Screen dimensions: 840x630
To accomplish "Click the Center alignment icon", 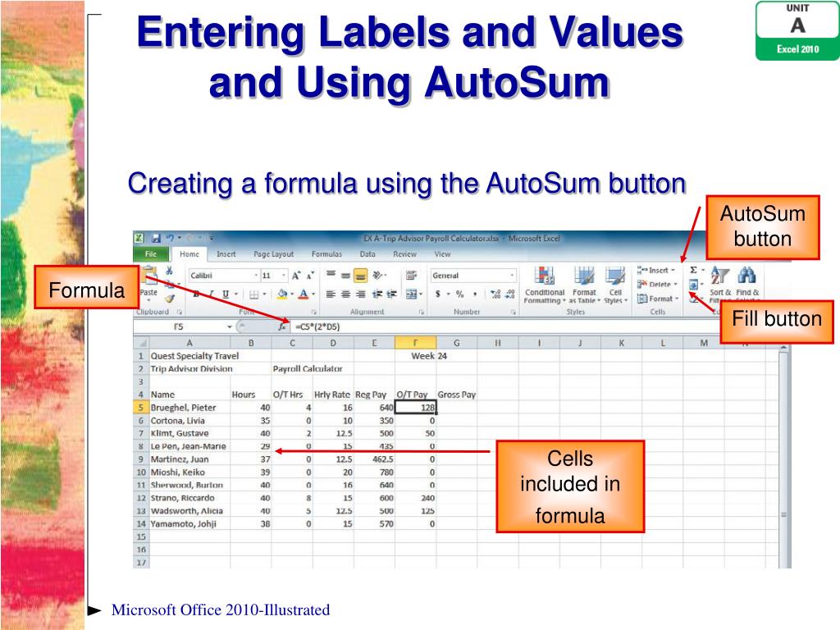I will 345,294.
